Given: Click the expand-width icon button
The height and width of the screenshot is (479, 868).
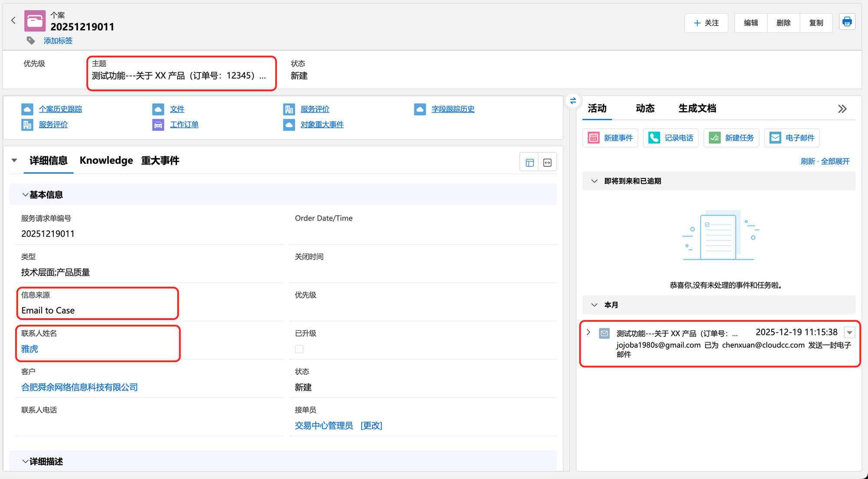Looking at the screenshot, I should 547,162.
